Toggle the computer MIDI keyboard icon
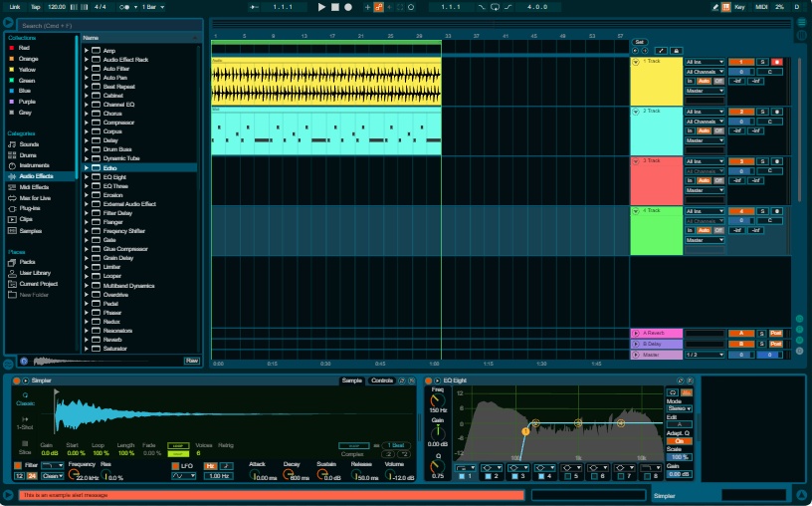 pyautogui.click(x=726, y=7)
